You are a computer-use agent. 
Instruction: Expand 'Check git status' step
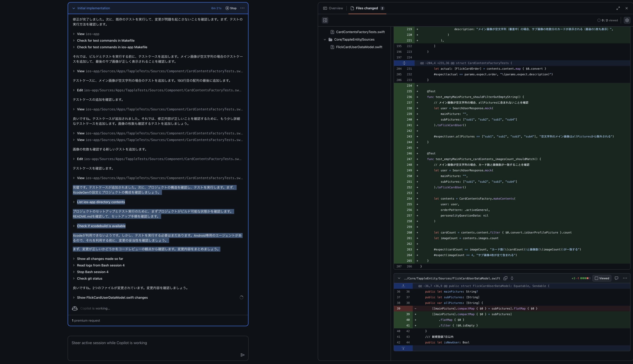click(90, 278)
